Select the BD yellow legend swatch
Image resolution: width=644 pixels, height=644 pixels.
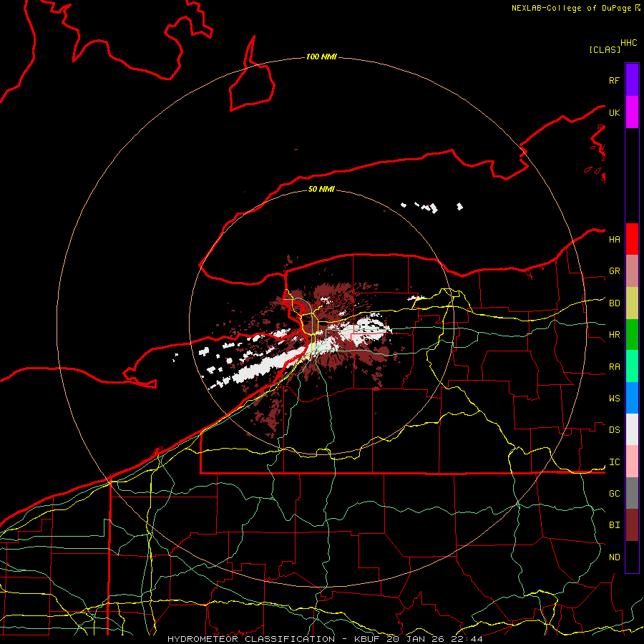coord(632,303)
